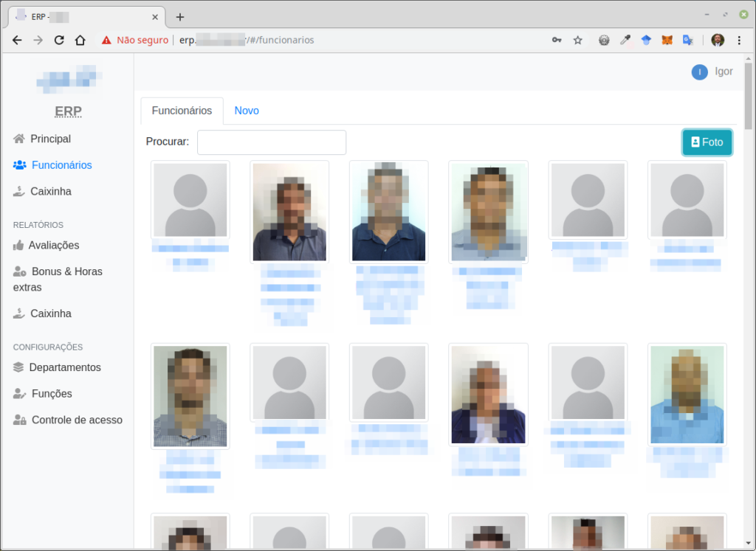Open the saved passwords key icon
The width and height of the screenshot is (756, 551).
point(557,40)
